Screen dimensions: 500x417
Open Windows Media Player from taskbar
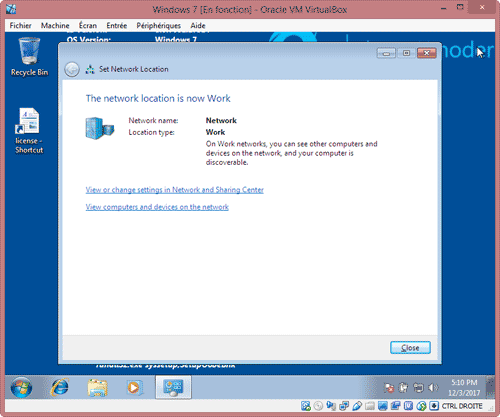[134, 388]
